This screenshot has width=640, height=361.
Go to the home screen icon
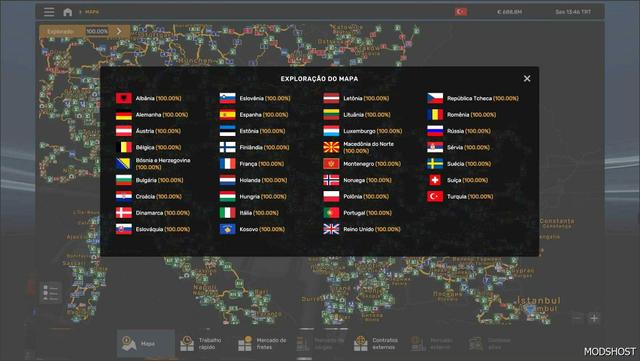68,12
